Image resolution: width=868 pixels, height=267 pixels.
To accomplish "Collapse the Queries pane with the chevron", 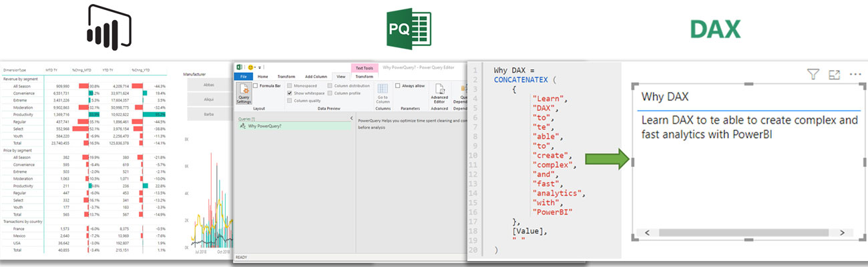I will pos(351,117).
